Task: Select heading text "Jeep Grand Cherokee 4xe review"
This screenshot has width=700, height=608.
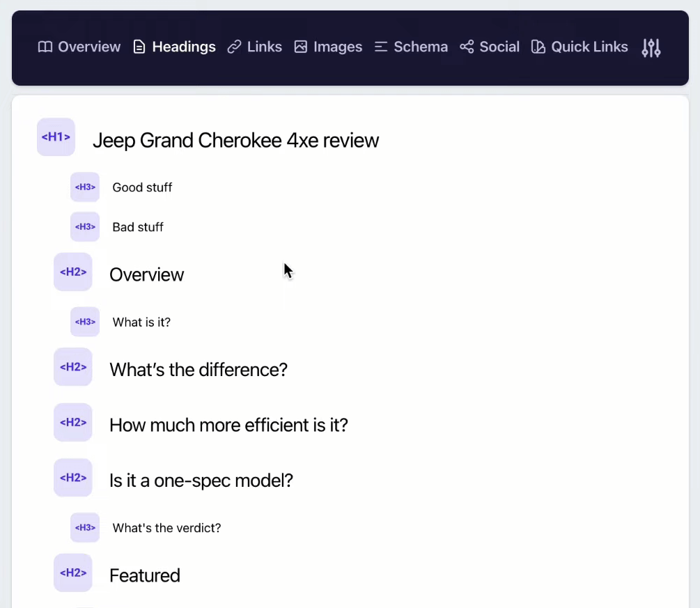Action: [235, 141]
